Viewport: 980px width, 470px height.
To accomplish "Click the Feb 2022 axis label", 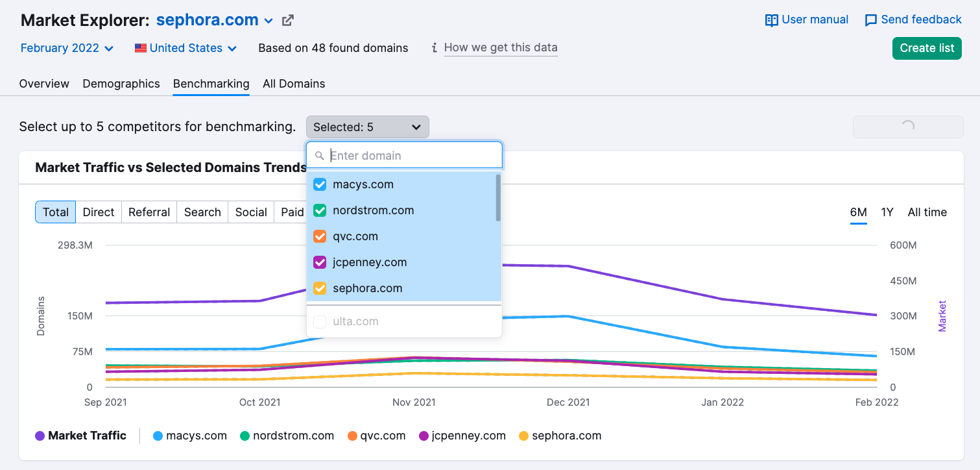I will click(x=877, y=402).
